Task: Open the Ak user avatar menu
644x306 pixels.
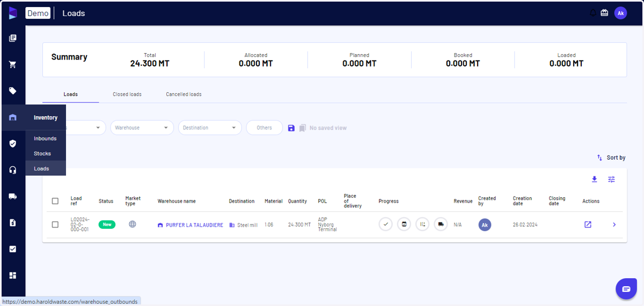Action: pos(621,13)
